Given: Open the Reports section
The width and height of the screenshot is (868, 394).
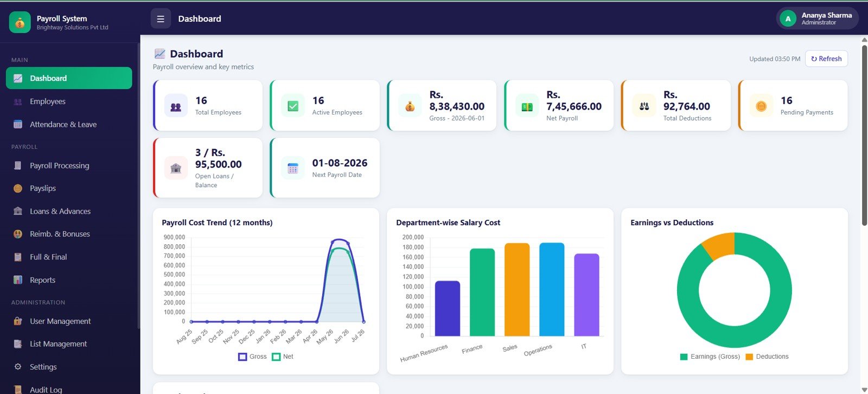Looking at the screenshot, I should click(69, 280).
